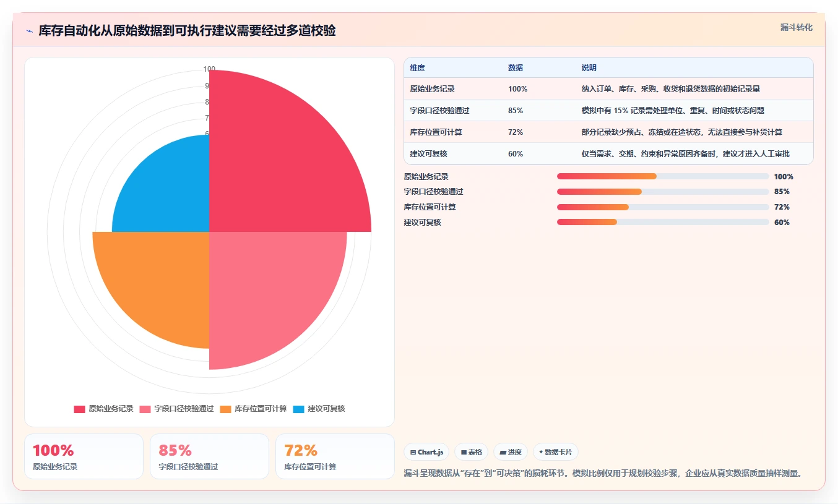
Task: Click the 维度 table column header
Action: click(x=417, y=68)
